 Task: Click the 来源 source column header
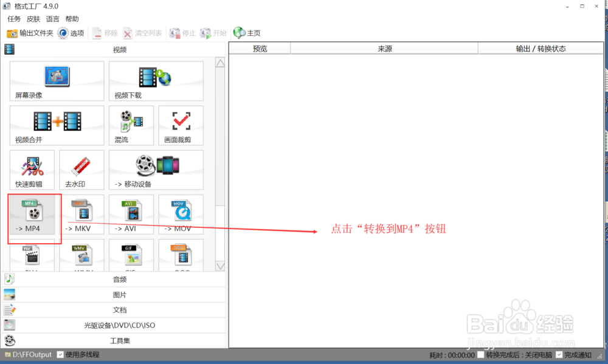384,49
